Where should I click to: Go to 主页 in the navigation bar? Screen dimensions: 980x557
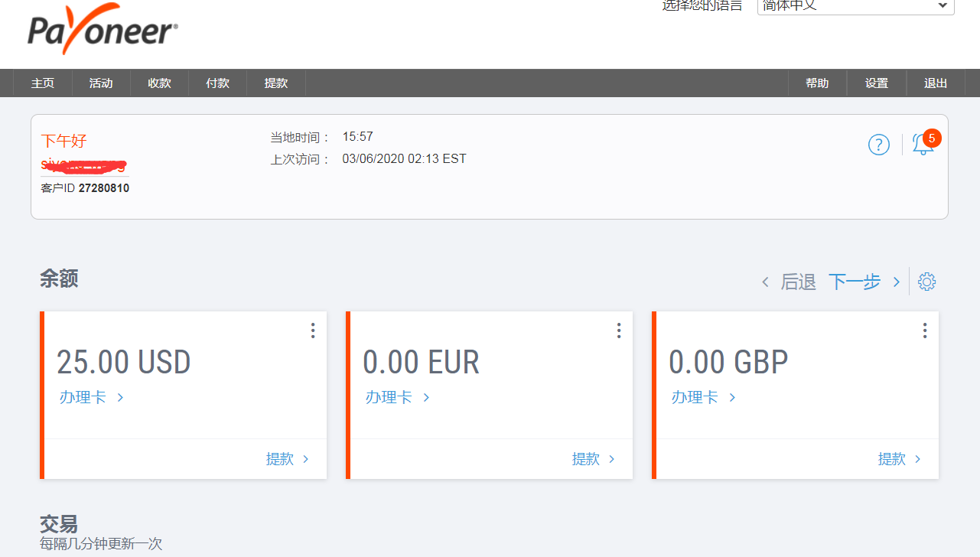[43, 83]
